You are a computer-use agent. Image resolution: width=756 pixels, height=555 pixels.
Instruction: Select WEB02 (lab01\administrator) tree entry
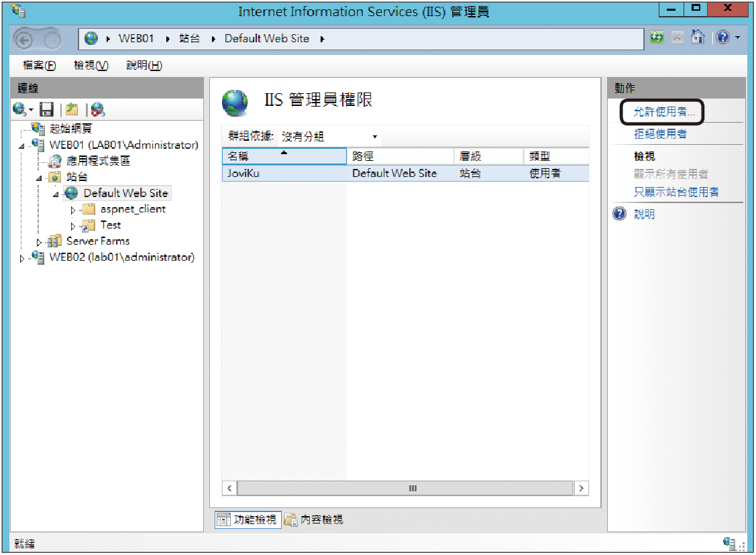coord(122,257)
